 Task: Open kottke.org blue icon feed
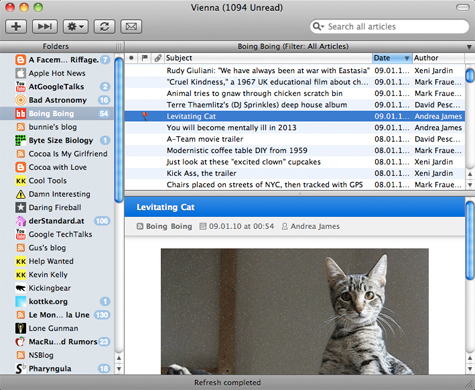[x=21, y=301]
